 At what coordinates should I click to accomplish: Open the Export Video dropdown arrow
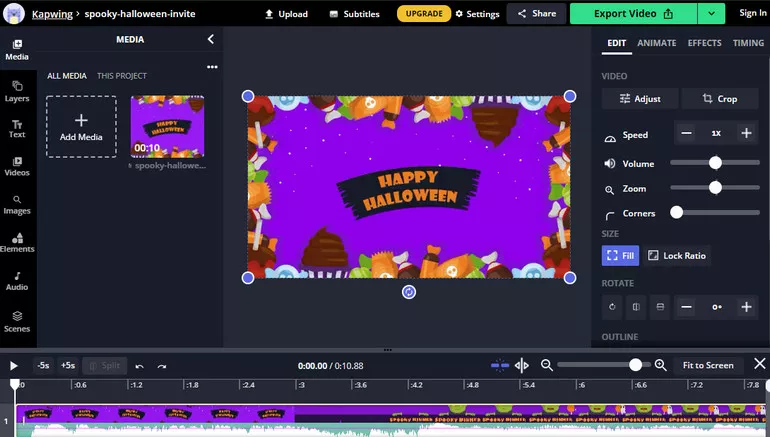coord(711,14)
